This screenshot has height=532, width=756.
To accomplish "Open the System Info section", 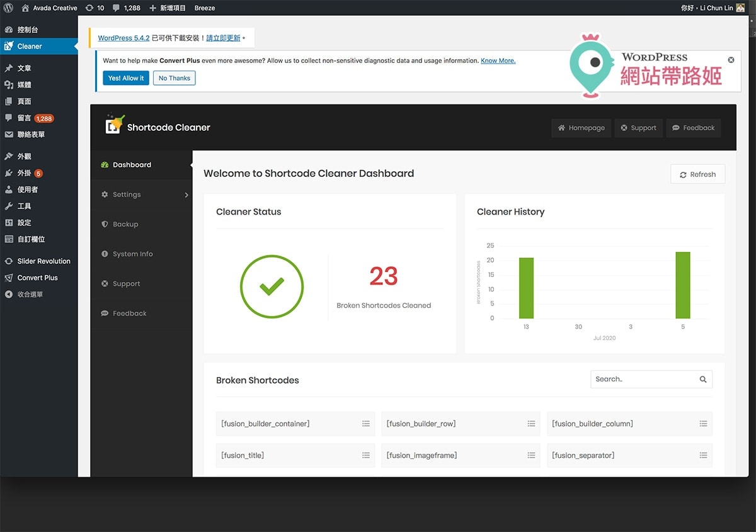I will 141,254.
